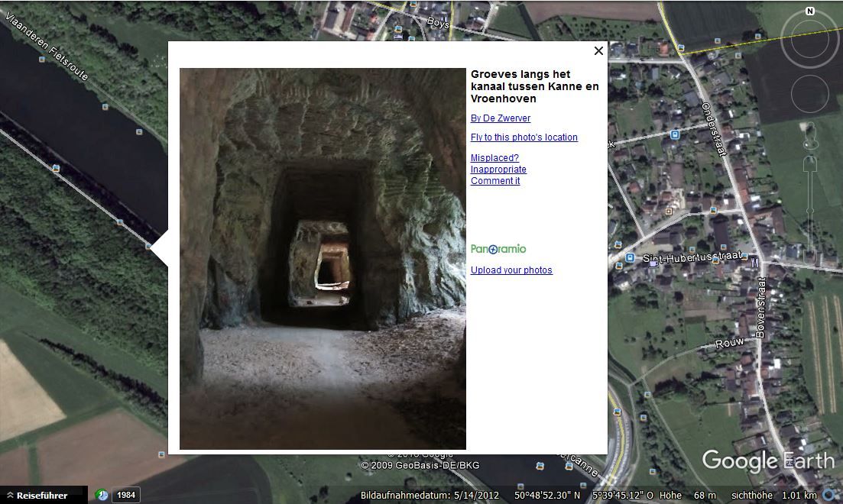
Task: Open the historical imagery clock icon
Action: tap(102, 495)
